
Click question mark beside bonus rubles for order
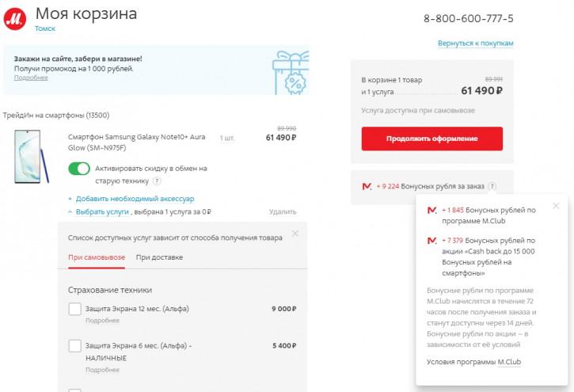coord(492,186)
